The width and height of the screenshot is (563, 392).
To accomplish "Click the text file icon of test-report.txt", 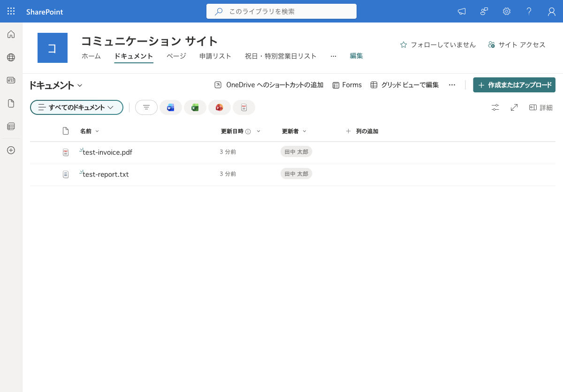I will click(x=66, y=174).
